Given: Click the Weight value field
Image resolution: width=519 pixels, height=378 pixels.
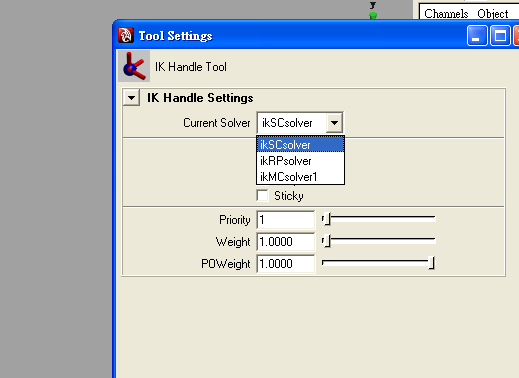Looking at the screenshot, I should tap(286, 242).
